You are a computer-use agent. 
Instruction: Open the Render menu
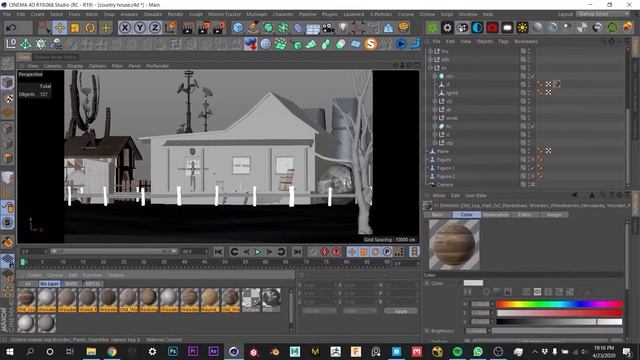[176, 14]
